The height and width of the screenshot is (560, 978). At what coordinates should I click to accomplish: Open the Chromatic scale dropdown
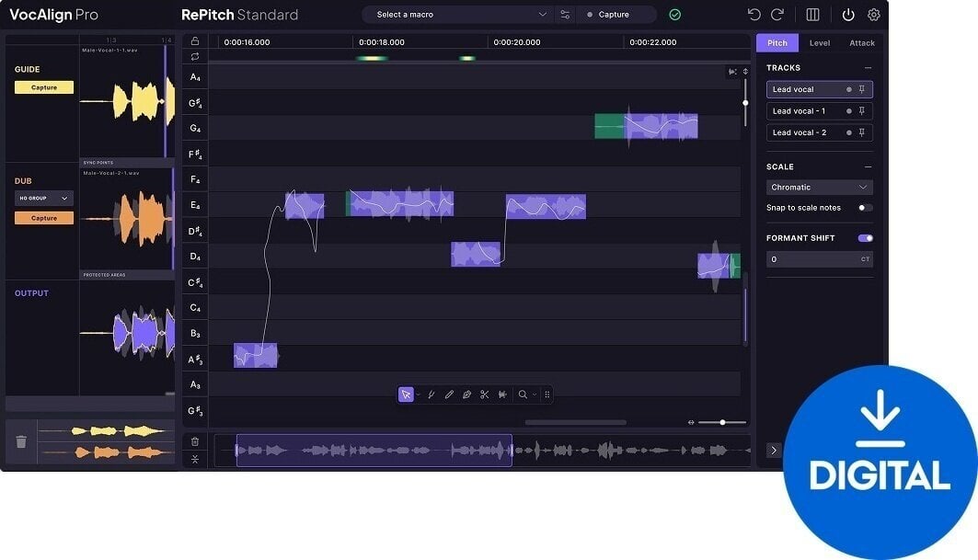(x=819, y=187)
